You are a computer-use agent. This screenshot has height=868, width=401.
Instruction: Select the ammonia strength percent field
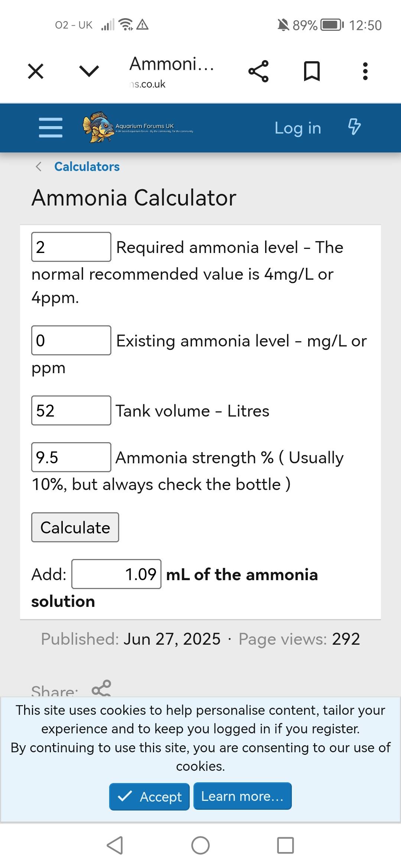tap(71, 457)
